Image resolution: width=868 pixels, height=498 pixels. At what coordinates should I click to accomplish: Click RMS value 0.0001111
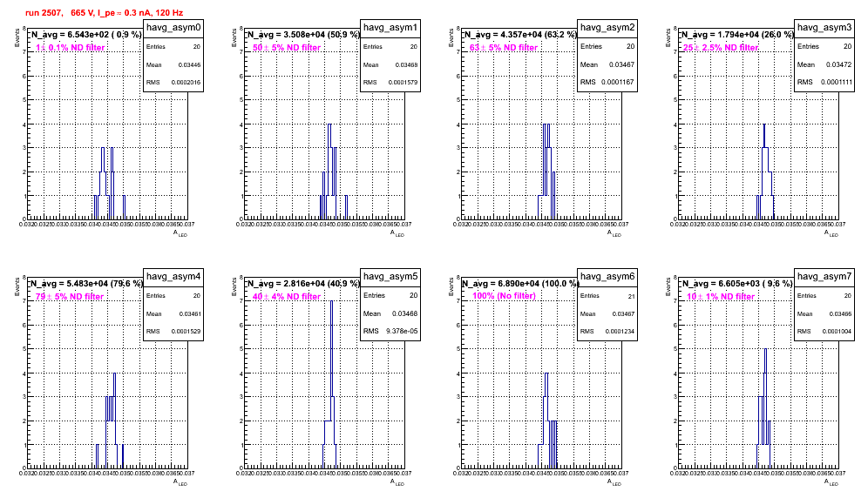click(836, 82)
